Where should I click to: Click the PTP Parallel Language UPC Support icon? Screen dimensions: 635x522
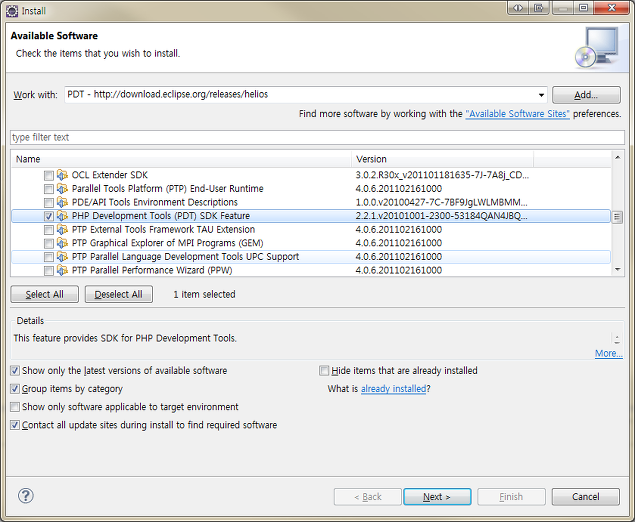point(62,257)
